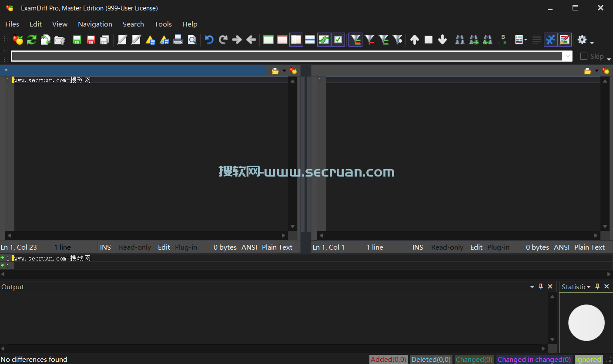
Task: Click the blue four-pane grid icon
Action: [x=310, y=40]
